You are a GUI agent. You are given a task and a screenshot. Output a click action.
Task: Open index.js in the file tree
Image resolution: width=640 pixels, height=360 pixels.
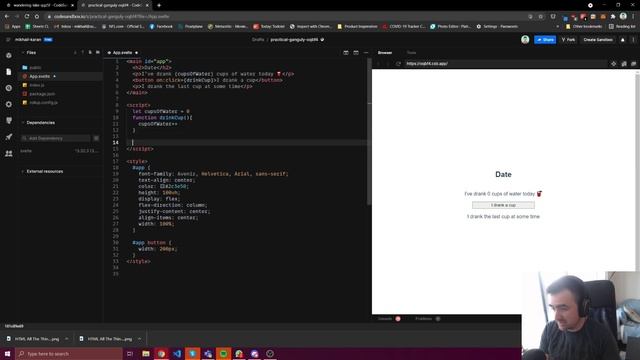point(37,85)
